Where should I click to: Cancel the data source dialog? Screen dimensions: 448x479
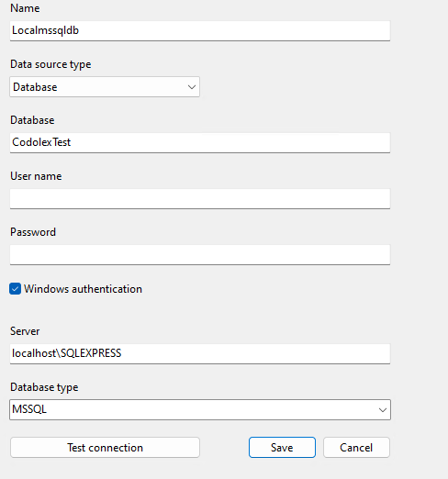point(356,448)
